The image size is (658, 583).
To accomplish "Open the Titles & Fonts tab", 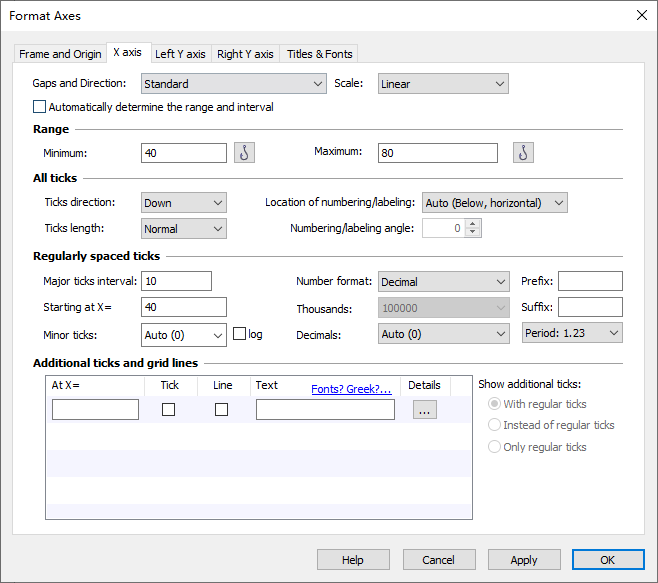I will (318, 54).
